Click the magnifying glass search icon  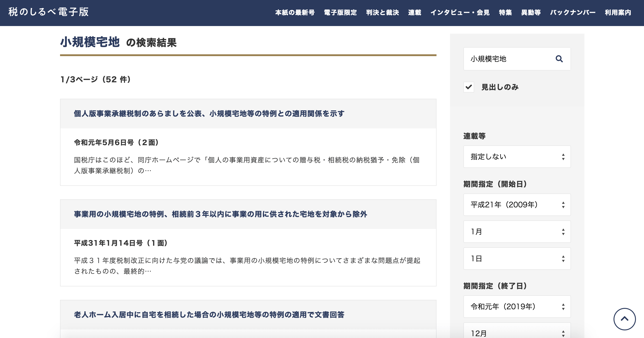[559, 59]
